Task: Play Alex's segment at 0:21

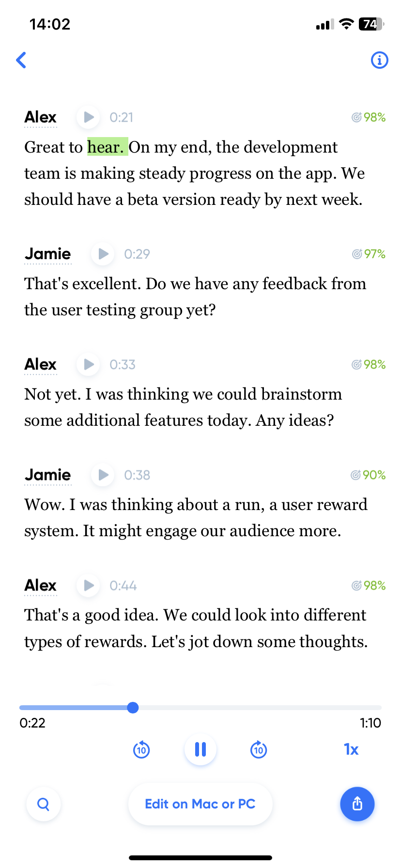Action: click(88, 117)
